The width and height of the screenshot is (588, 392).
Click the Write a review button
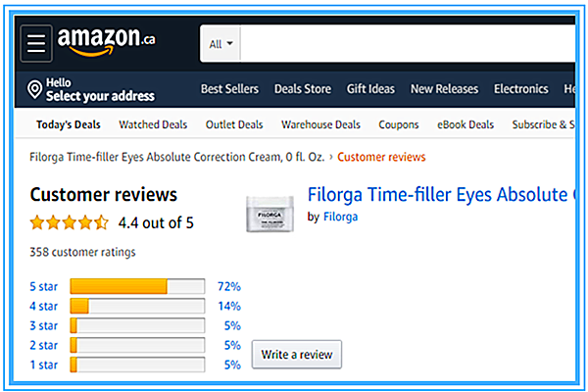pos(297,354)
